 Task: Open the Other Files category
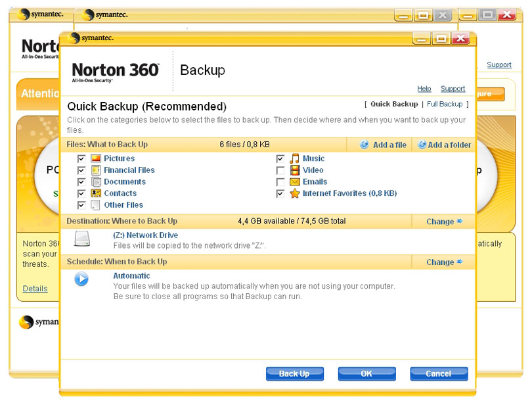tap(123, 205)
